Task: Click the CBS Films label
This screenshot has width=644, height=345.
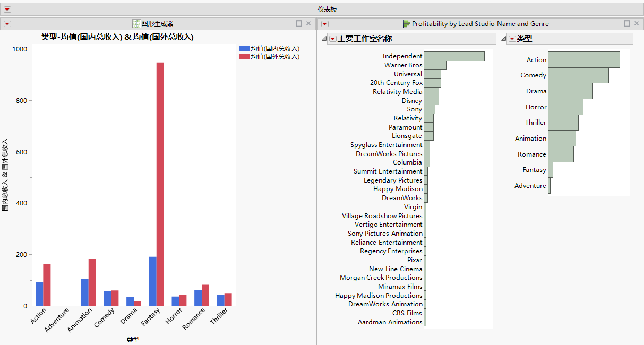Action: [407, 313]
